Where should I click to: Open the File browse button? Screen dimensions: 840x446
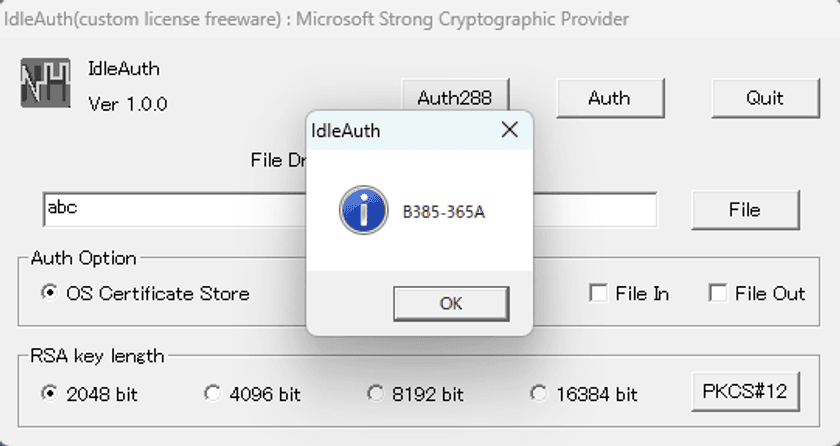745,209
